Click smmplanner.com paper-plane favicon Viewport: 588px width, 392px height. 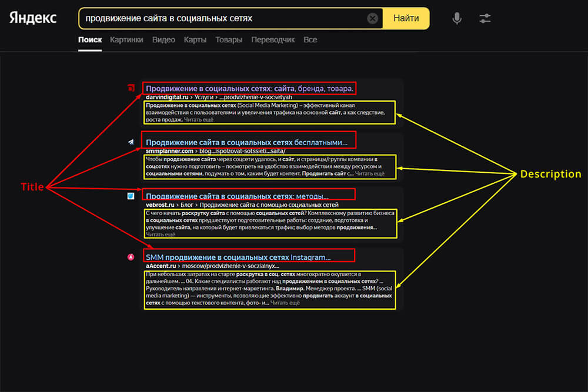(131, 142)
